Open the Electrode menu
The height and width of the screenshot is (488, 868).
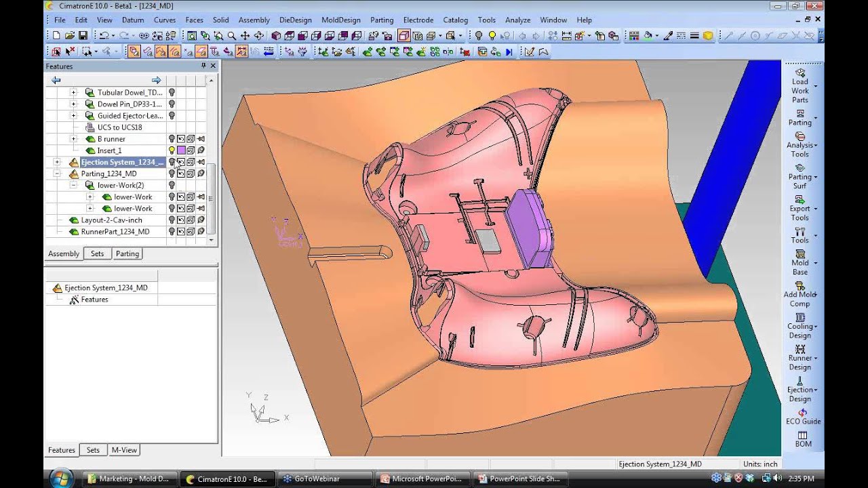click(418, 20)
